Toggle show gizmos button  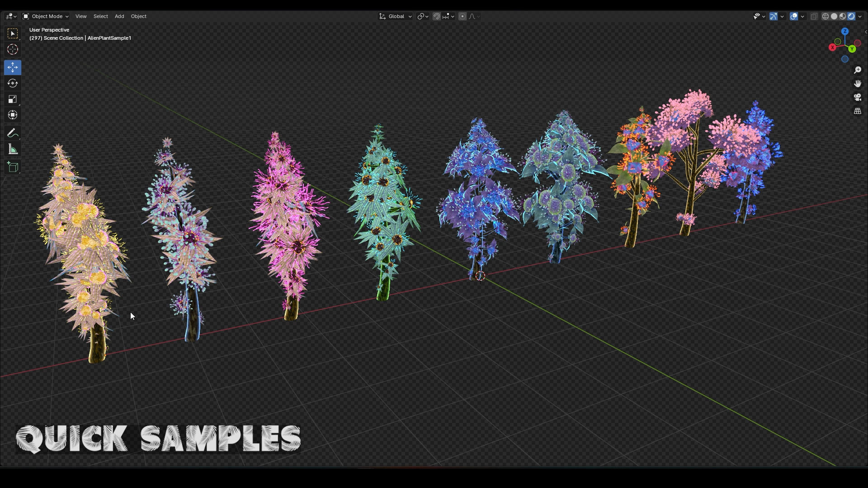[774, 16]
